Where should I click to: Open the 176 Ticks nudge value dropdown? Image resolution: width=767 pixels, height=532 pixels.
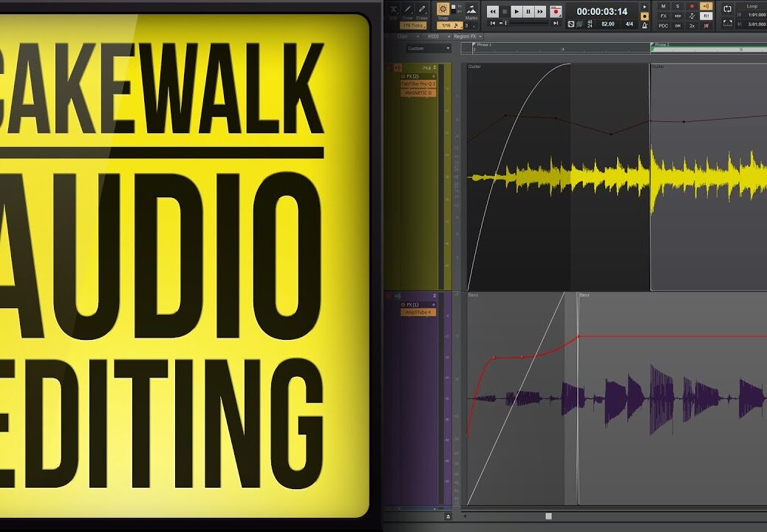[x=413, y=25]
